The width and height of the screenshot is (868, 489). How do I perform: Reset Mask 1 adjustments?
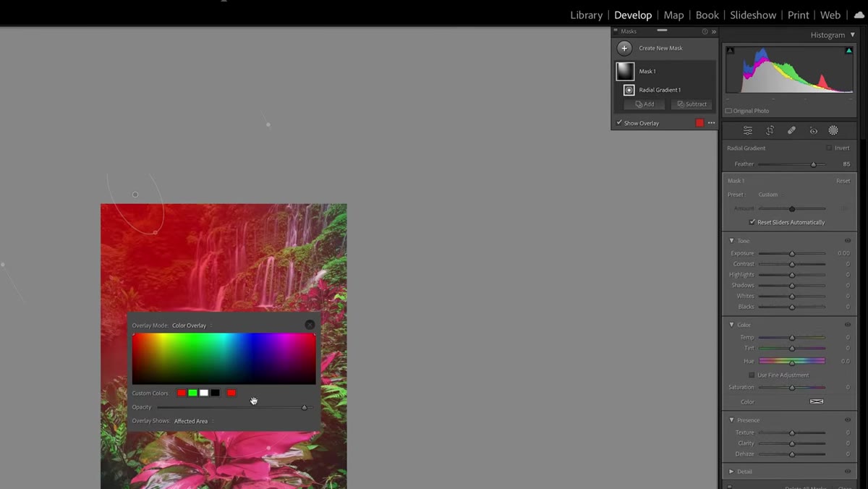(843, 181)
